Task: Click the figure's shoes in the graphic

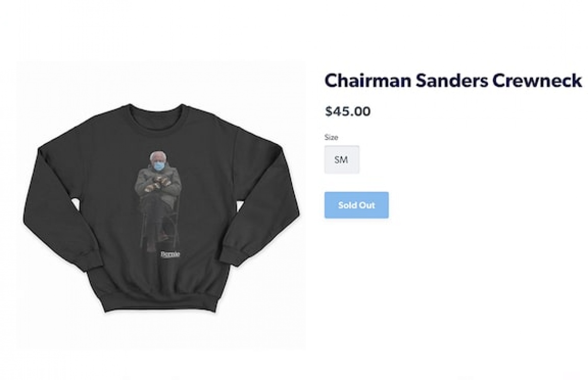Action: [x=157, y=242]
